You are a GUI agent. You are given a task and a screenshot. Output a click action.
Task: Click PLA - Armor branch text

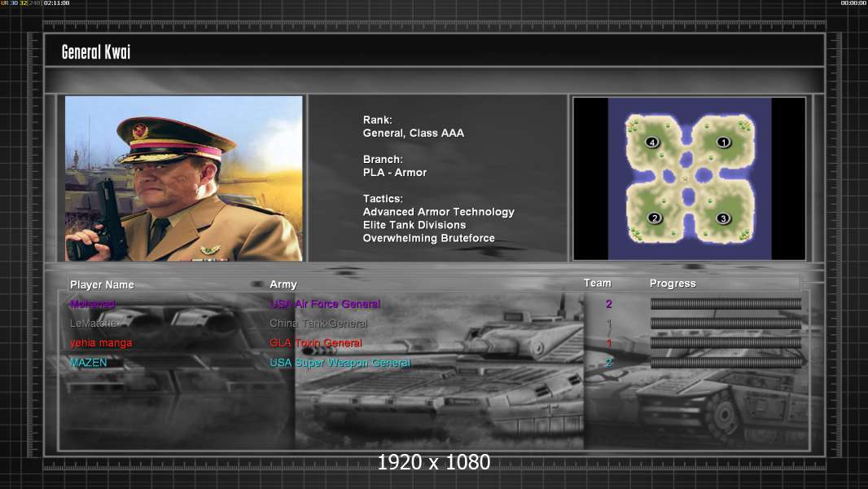pyautogui.click(x=395, y=172)
